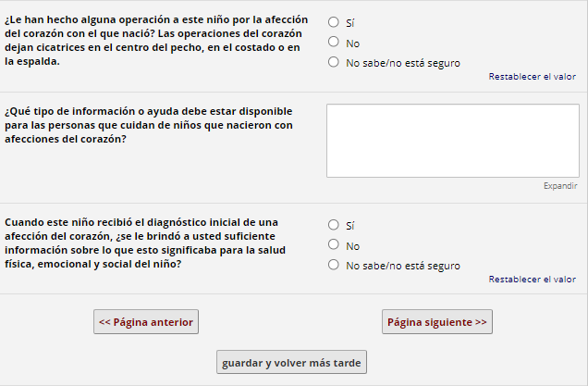Reset the heart operation answer with 'Restablecer el valor'

532,77
